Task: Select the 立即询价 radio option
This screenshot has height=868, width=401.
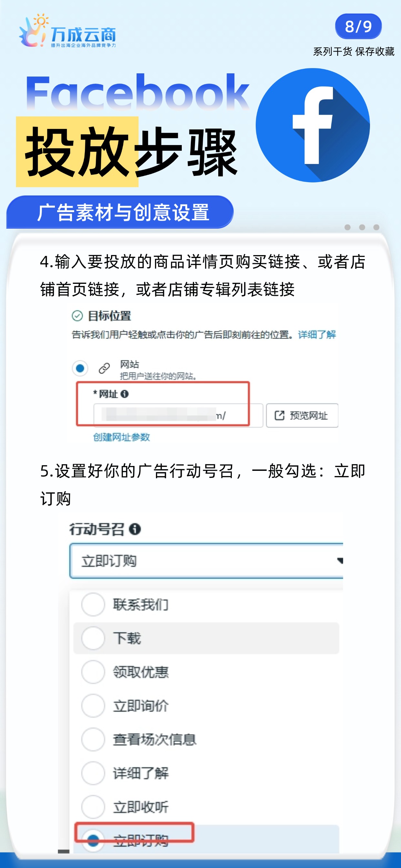Action: click(93, 705)
